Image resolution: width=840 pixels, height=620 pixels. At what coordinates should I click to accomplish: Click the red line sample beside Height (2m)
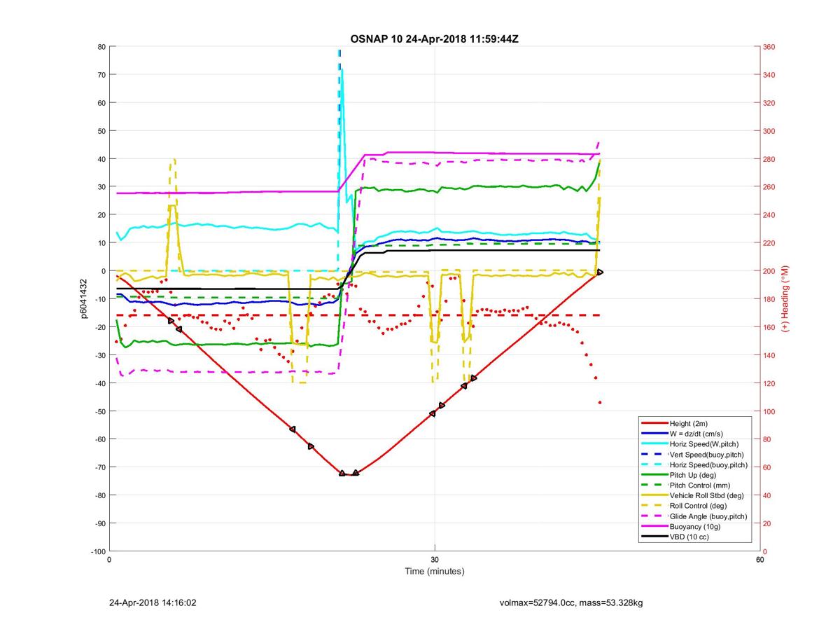(654, 423)
